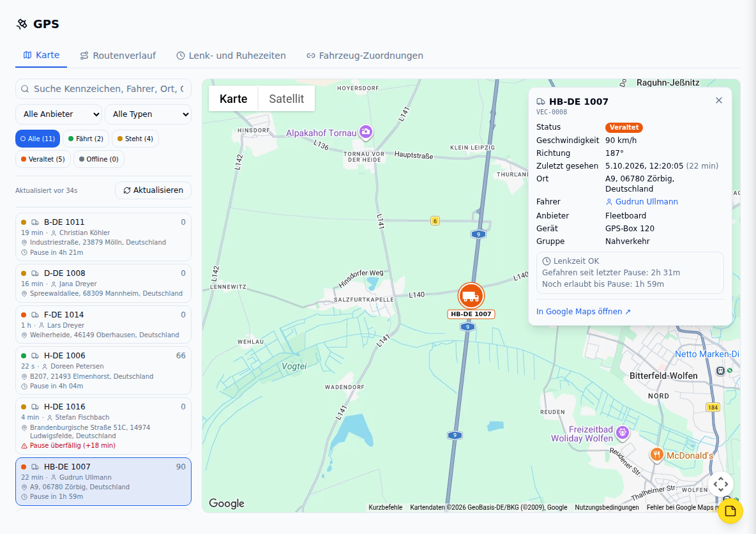Click the McDonald's restaurant map pin

coord(656,454)
